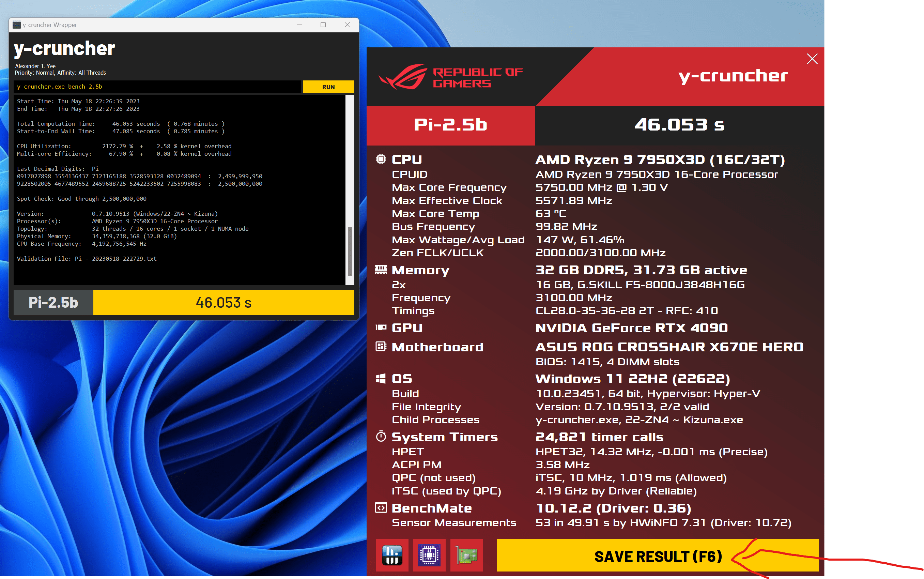
Task: Minimize the y-cruncher Wrapper window
Action: click(300, 25)
